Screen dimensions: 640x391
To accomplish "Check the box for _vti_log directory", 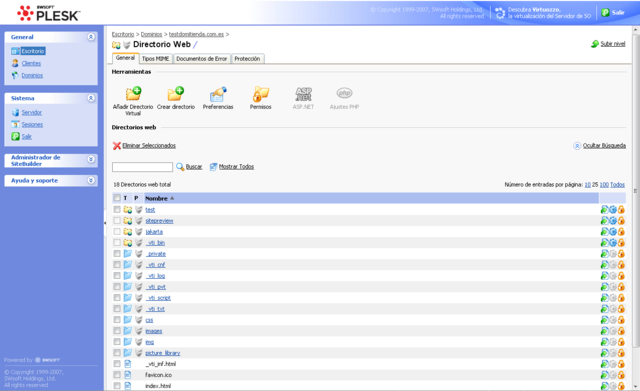I will pos(117,276).
